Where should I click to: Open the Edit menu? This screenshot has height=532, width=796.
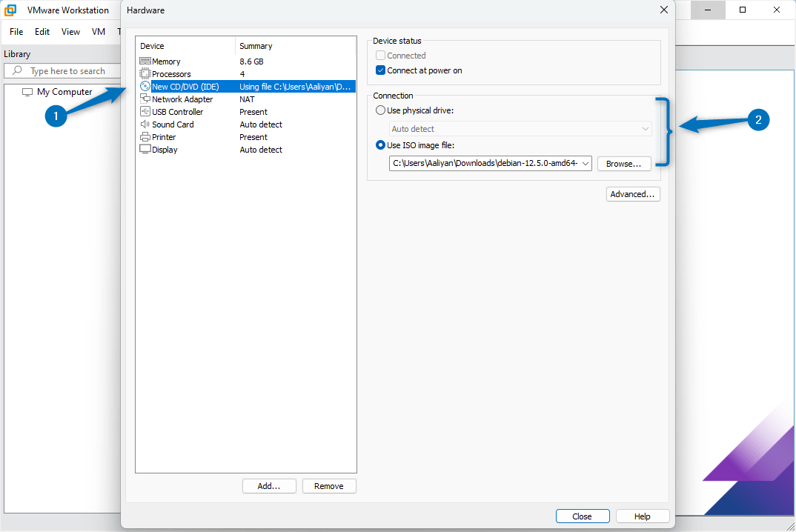[42, 31]
